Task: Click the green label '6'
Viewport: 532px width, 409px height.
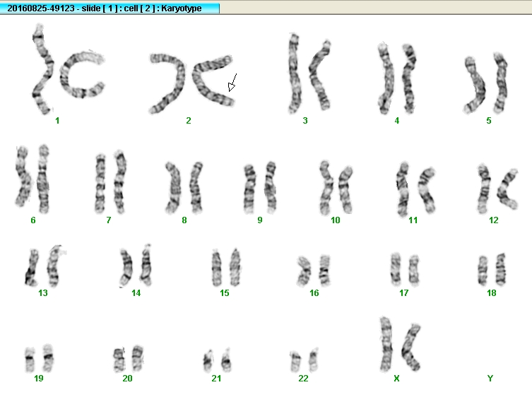Action: tap(33, 220)
